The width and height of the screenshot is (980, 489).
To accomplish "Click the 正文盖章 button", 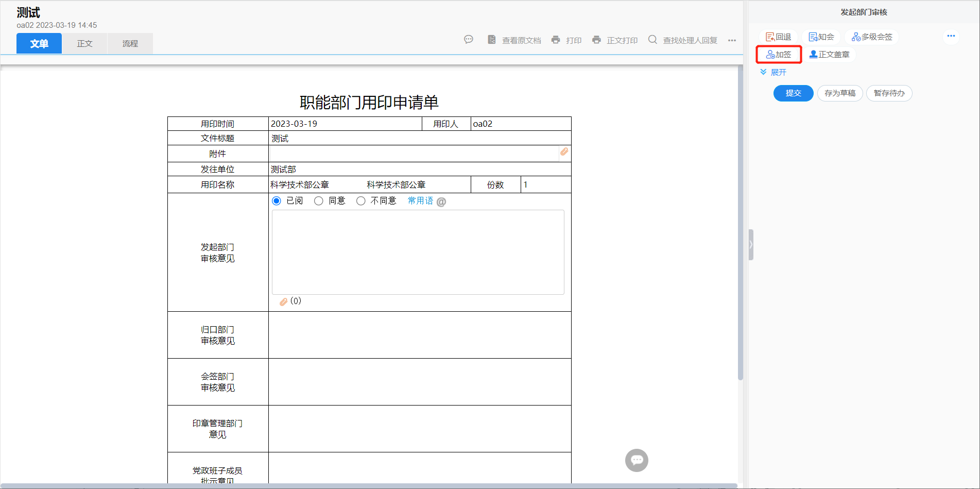I will tap(829, 54).
